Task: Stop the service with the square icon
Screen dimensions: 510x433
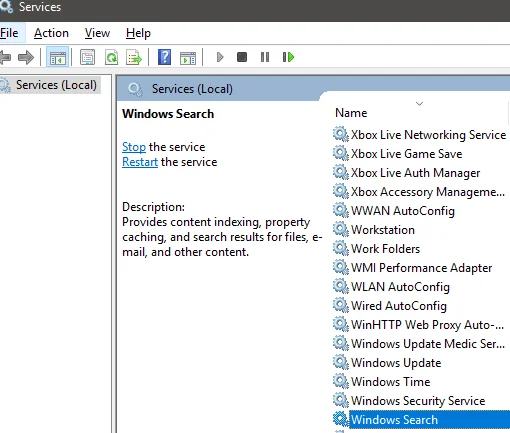Action: pos(242,57)
